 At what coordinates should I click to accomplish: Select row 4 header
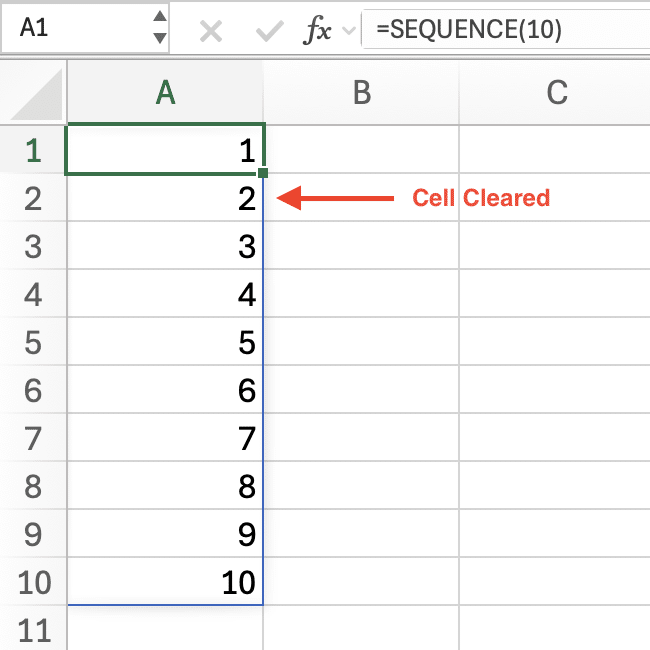pos(33,293)
